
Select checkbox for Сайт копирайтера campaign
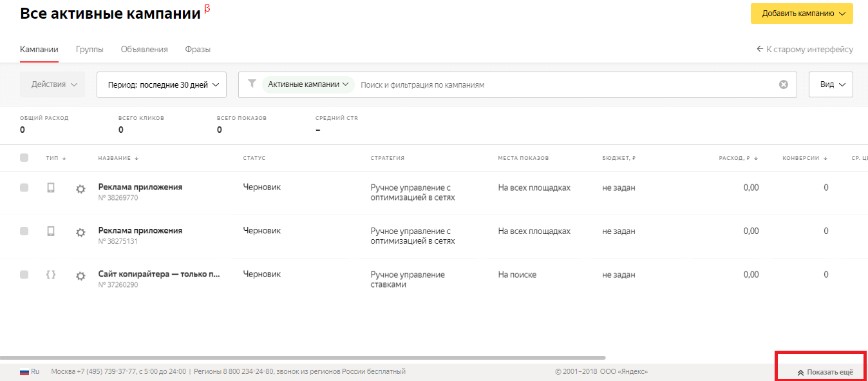24,275
